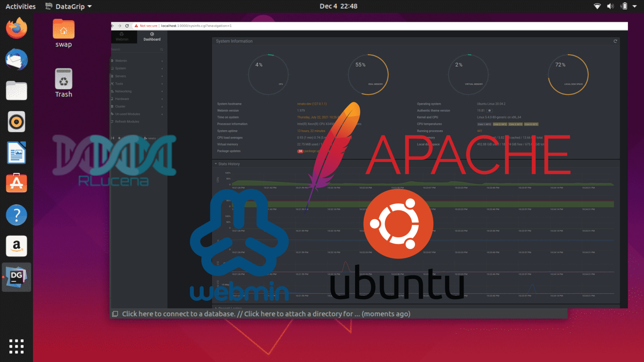Viewport: 644px width, 362px height.
Task: Open the renato-dev hostname link
Action: click(312, 104)
